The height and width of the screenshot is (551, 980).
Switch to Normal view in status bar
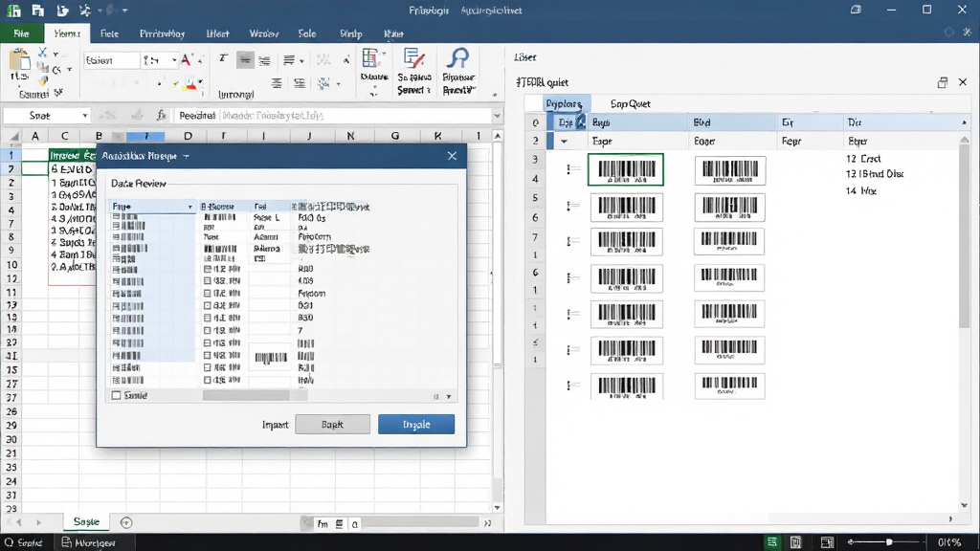click(x=772, y=542)
